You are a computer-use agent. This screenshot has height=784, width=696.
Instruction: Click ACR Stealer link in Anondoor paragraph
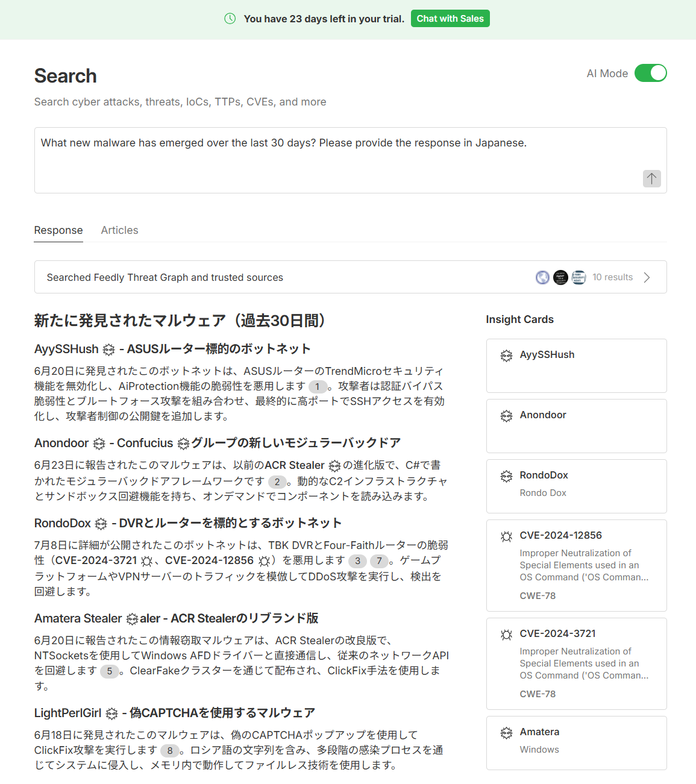coord(295,465)
